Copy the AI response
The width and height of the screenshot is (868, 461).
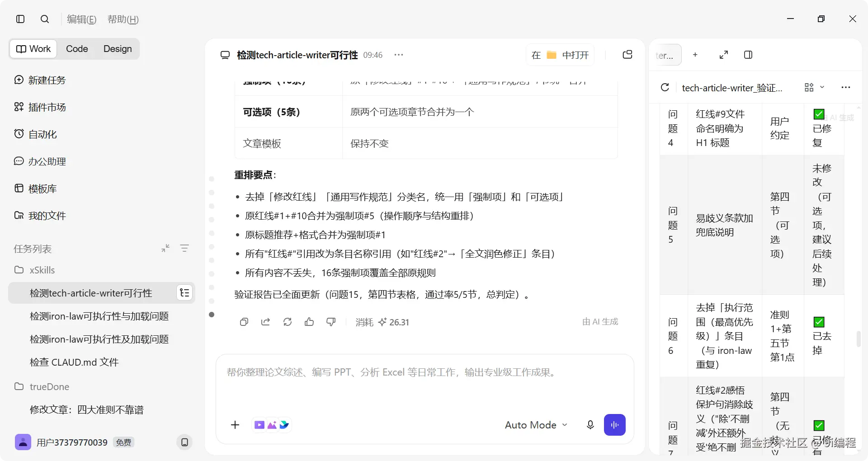pyautogui.click(x=244, y=322)
